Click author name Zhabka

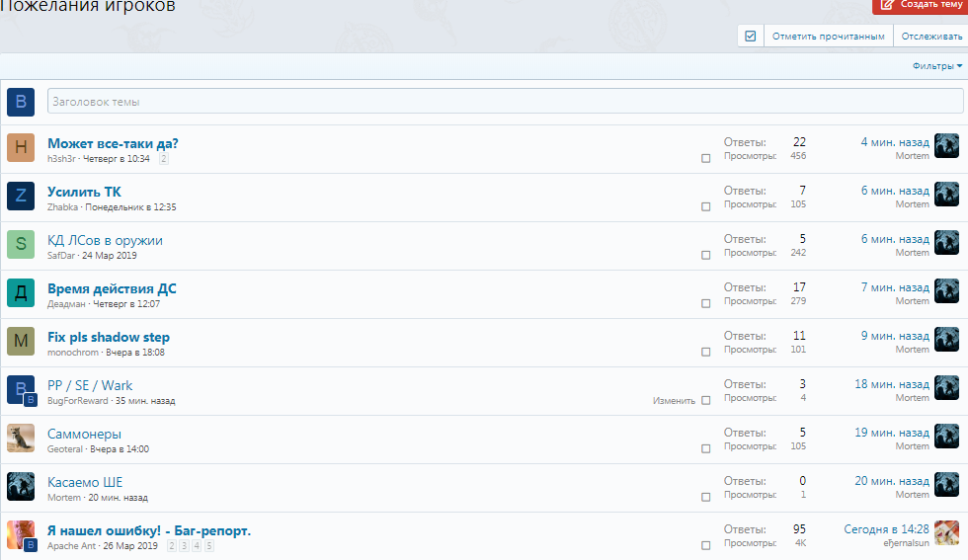pos(62,206)
